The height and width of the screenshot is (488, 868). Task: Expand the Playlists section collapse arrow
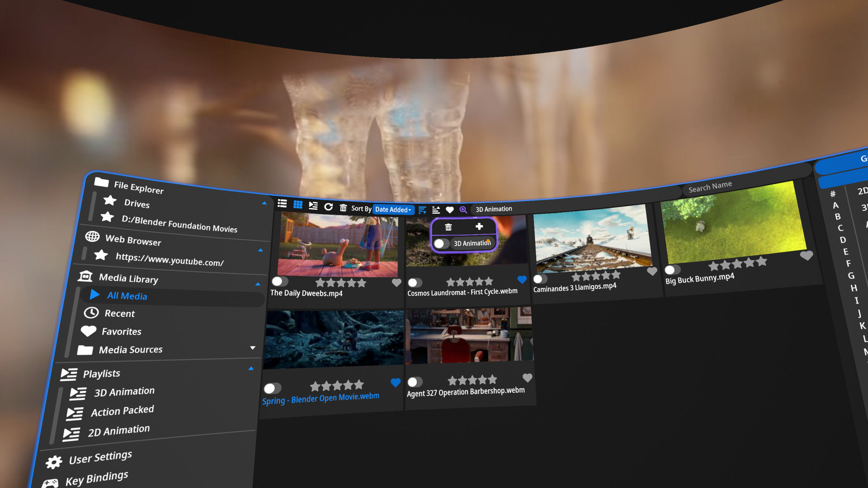[251, 368]
